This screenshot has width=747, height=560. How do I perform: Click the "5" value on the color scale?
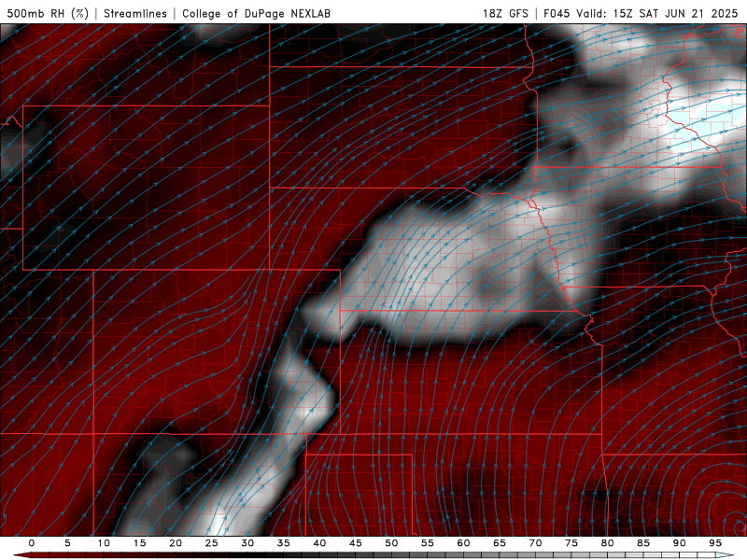(x=67, y=543)
